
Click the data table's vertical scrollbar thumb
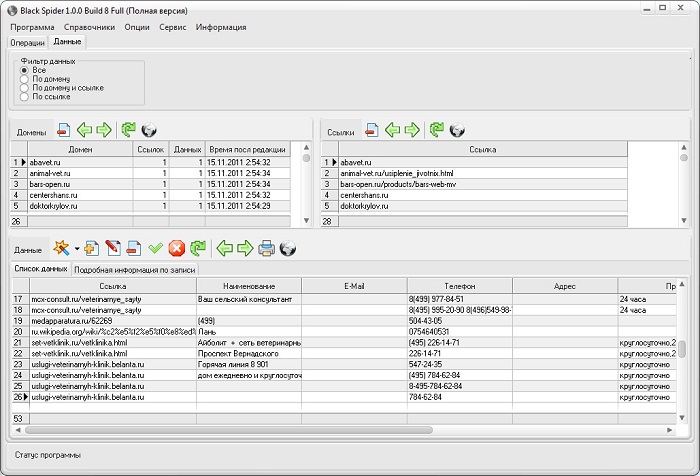(682, 349)
